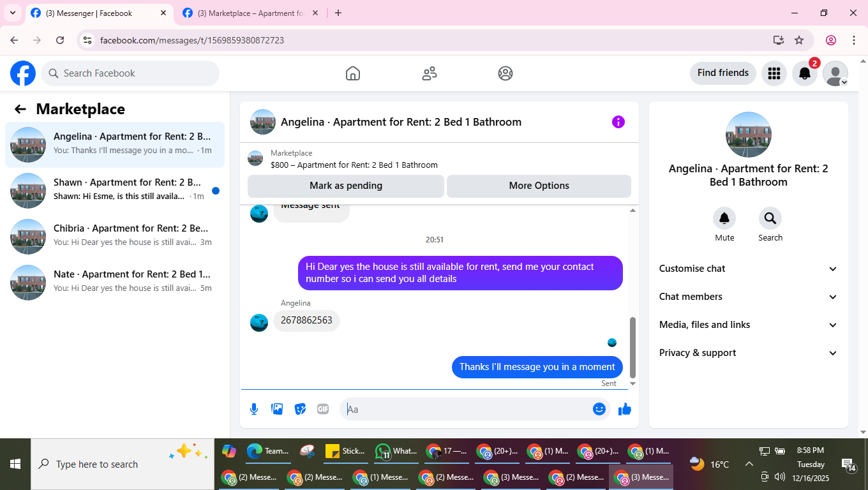Image resolution: width=868 pixels, height=490 pixels.
Task: Click the large listing thumbnail in right panel
Action: [749, 135]
